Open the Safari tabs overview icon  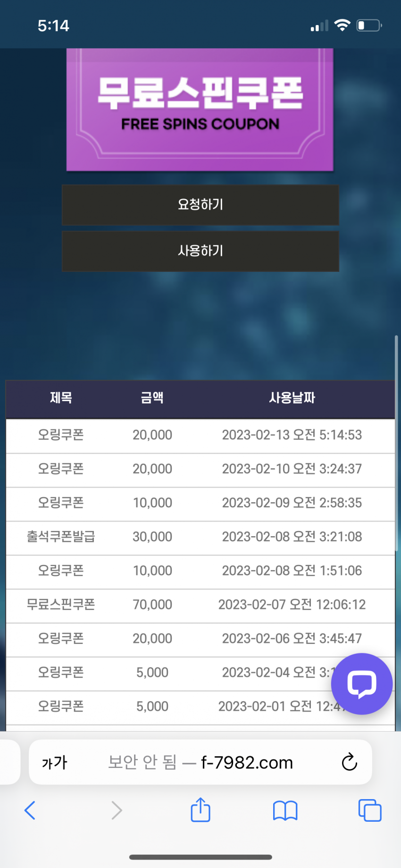click(370, 810)
